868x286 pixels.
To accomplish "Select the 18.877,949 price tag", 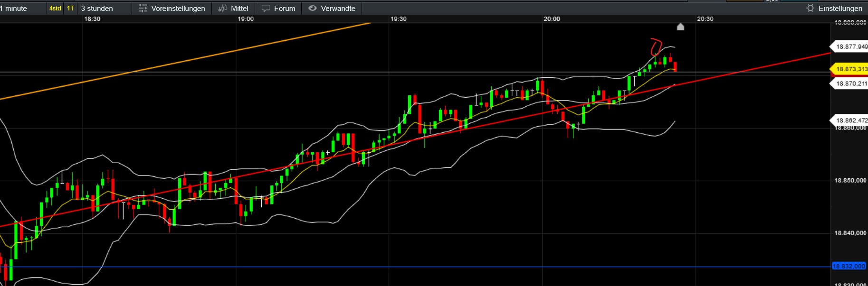I will (849, 46).
